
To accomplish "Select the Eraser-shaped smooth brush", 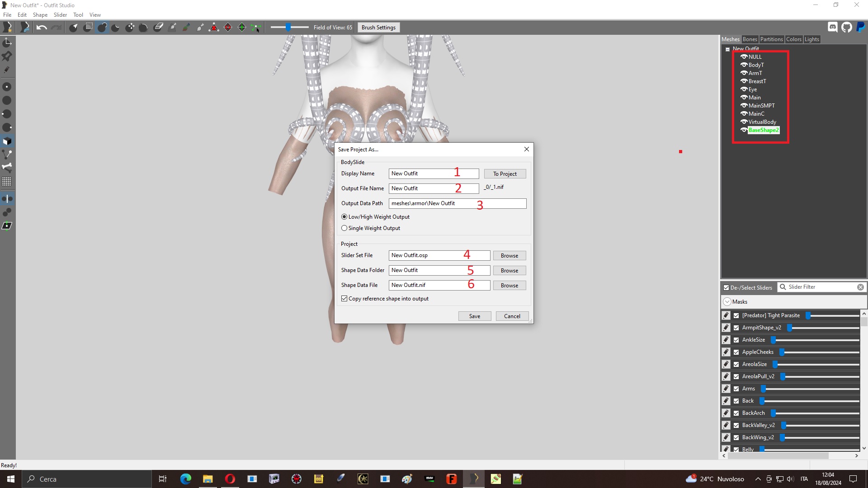I will (158, 28).
